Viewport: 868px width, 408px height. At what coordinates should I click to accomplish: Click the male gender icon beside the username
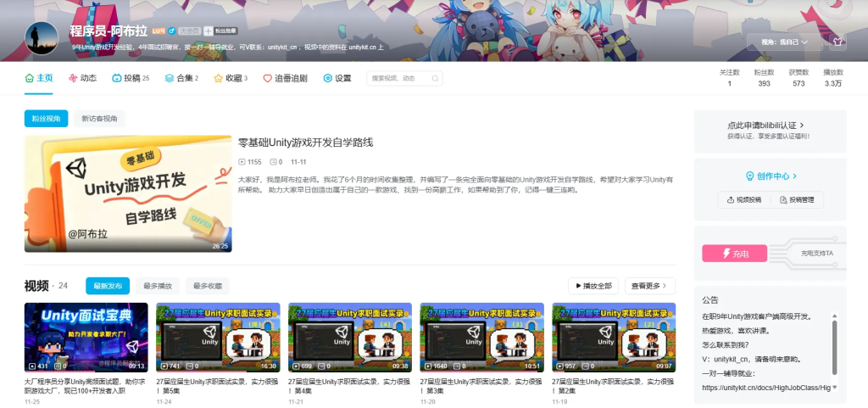(x=171, y=31)
